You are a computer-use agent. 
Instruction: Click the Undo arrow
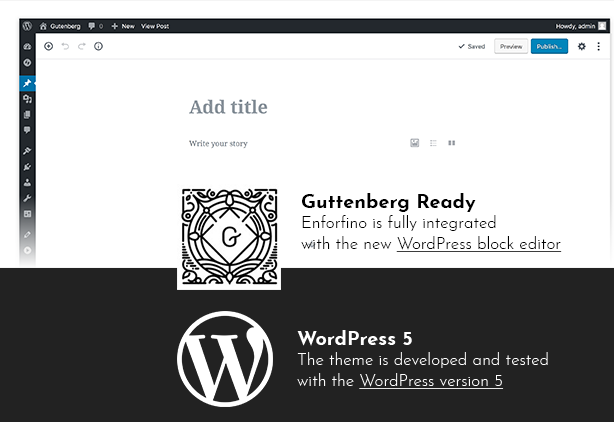pos(65,46)
